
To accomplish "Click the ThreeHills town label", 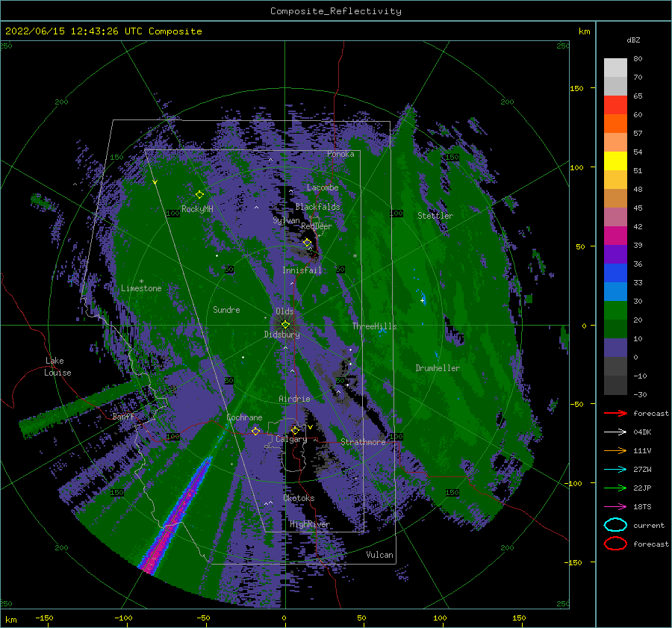I will 374,326.
